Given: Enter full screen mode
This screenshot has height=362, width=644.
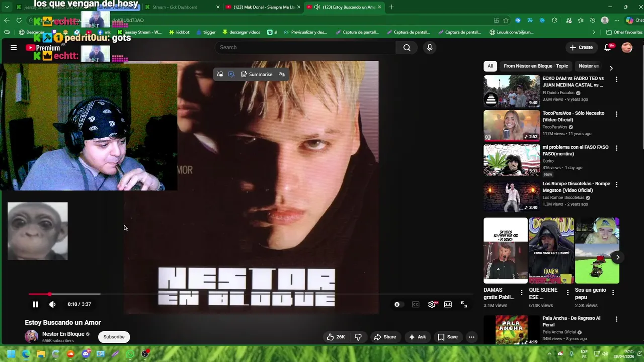Looking at the screenshot, I should pos(464,304).
